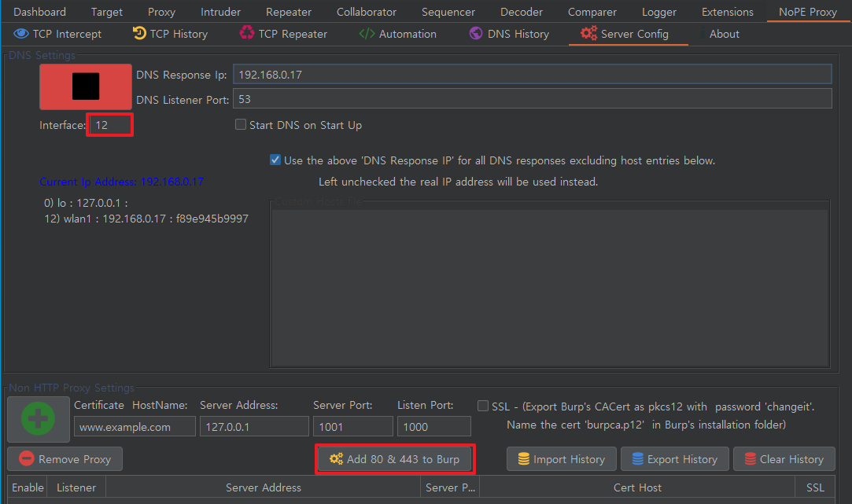Click Current Ip Address 192.168.0.17 text

121,182
